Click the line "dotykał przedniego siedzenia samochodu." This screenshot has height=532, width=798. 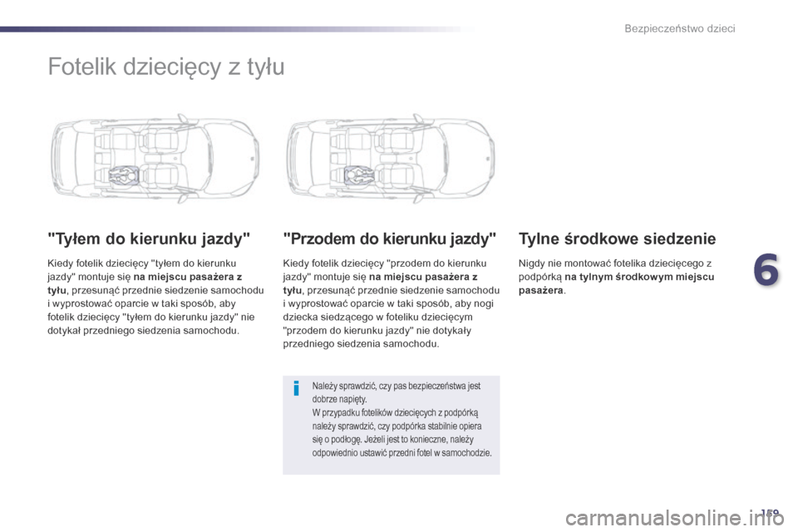[x=143, y=330]
